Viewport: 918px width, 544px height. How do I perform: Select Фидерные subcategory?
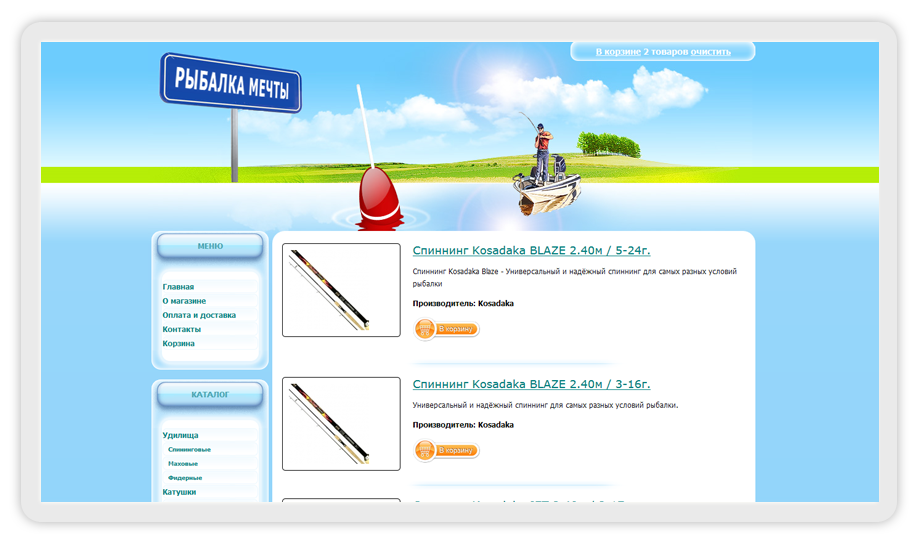tap(184, 477)
